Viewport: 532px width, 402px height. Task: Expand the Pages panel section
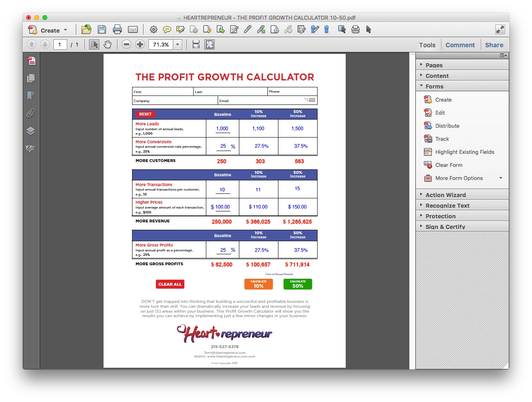click(x=462, y=65)
